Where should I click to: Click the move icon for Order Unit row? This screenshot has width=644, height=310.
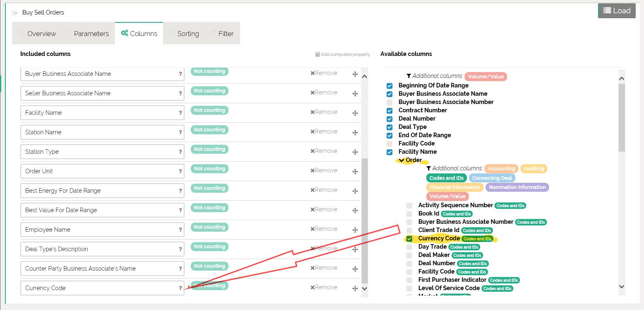[x=355, y=172]
